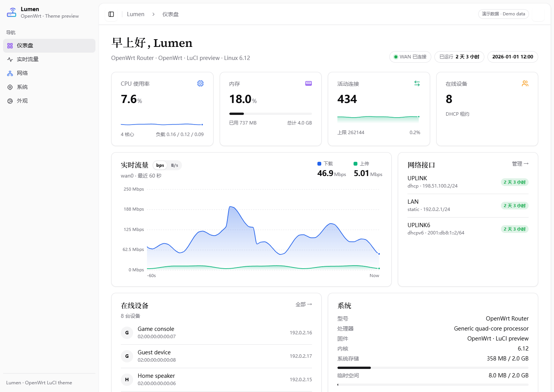Image resolution: width=554 pixels, height=392 pixels.
Task: Click the H avatar for Home speaker
Action: (127, 380)
